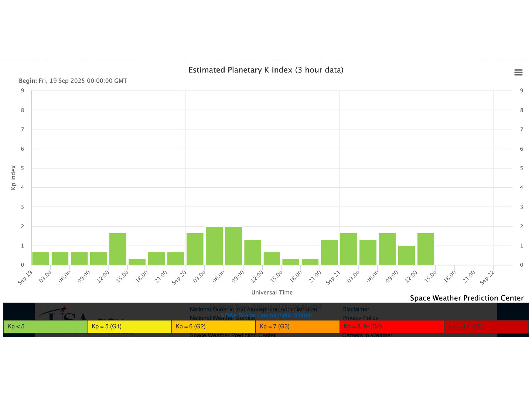532x399 pixels.
Task: Select the orange Kp = 7 (G3) swatch
Action: point(297,327)
